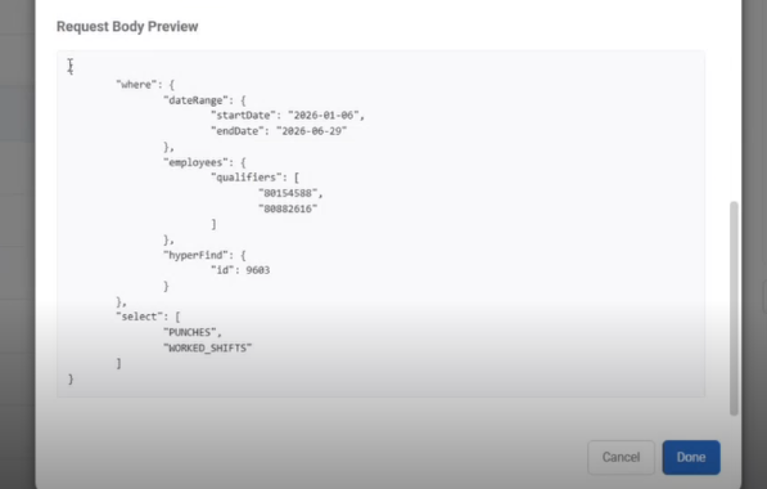Image resolution: width=767 pixels, height=489 pixels.
Task: Click the "qualifiers" array key
Action: tap(246, 178)
